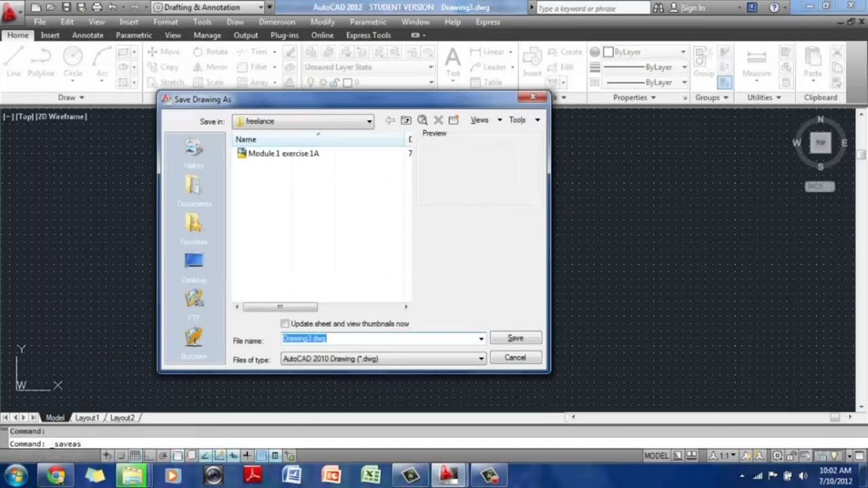The width and height of the screenshot is (868, 488).
Task: Open Adobe Reader from the taskbar
Action: click(x=253, y=475)
